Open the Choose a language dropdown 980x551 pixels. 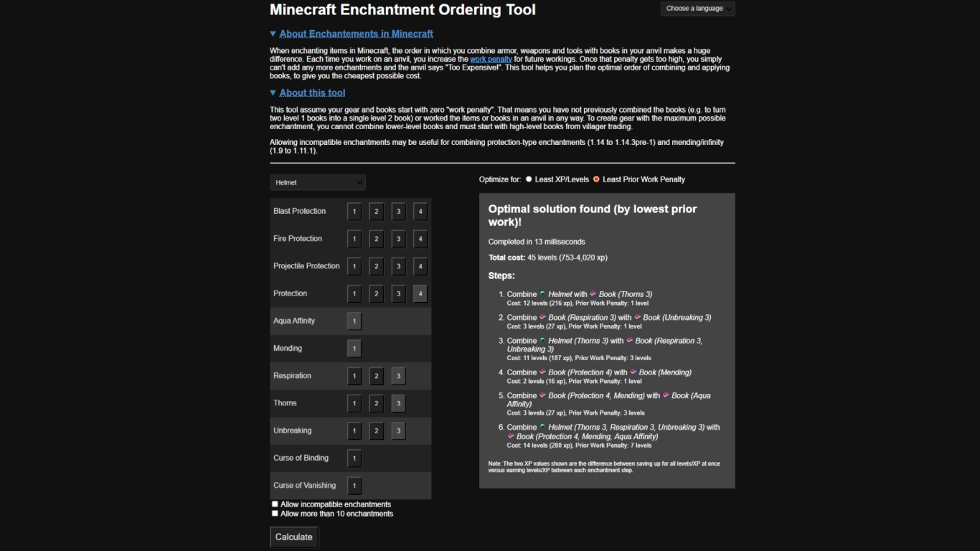pos(697,9)
